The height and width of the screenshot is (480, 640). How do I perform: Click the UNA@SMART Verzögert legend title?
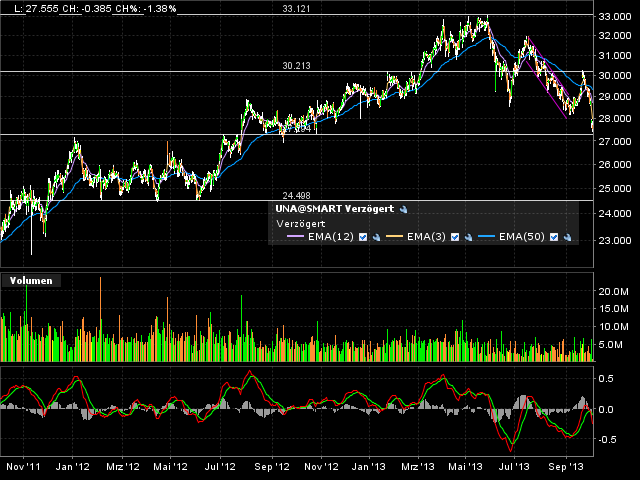(x=335, y=209)
